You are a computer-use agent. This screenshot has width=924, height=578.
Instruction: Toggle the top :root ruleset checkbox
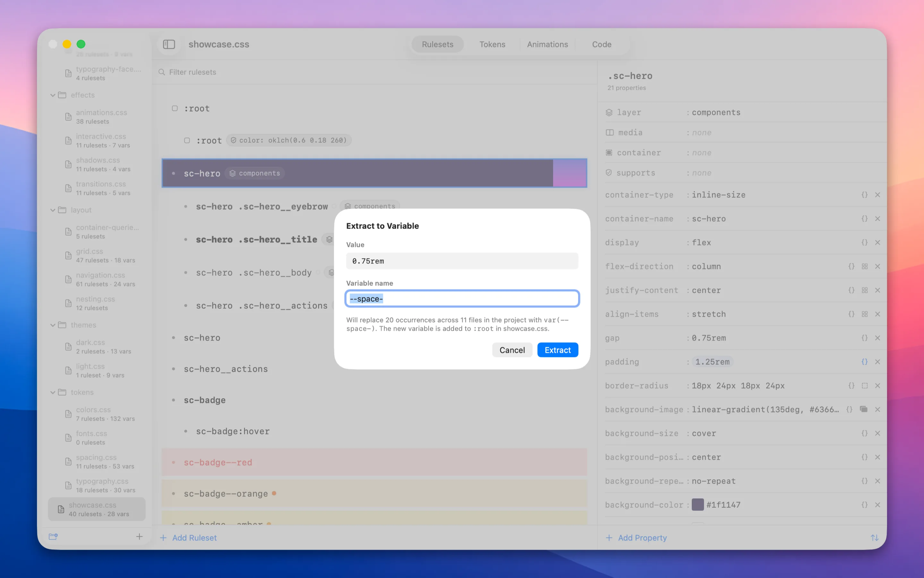[x=175, y=109]
